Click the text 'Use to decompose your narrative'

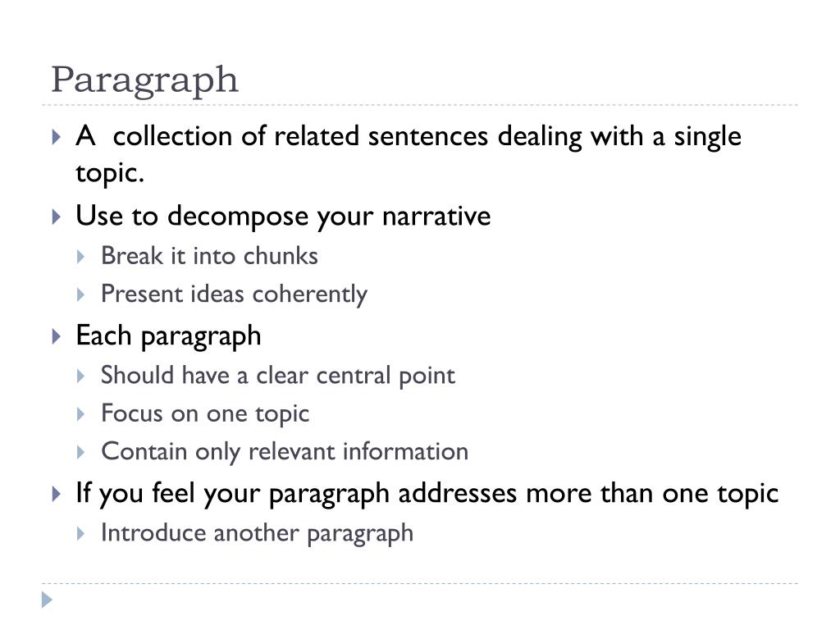pyautogui.click(x=283, y=217)
